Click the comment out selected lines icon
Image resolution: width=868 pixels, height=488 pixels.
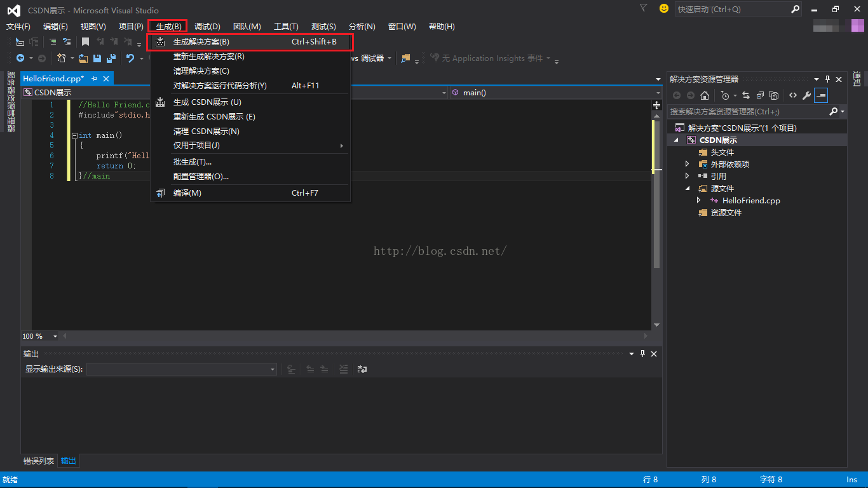pos(53,42)
